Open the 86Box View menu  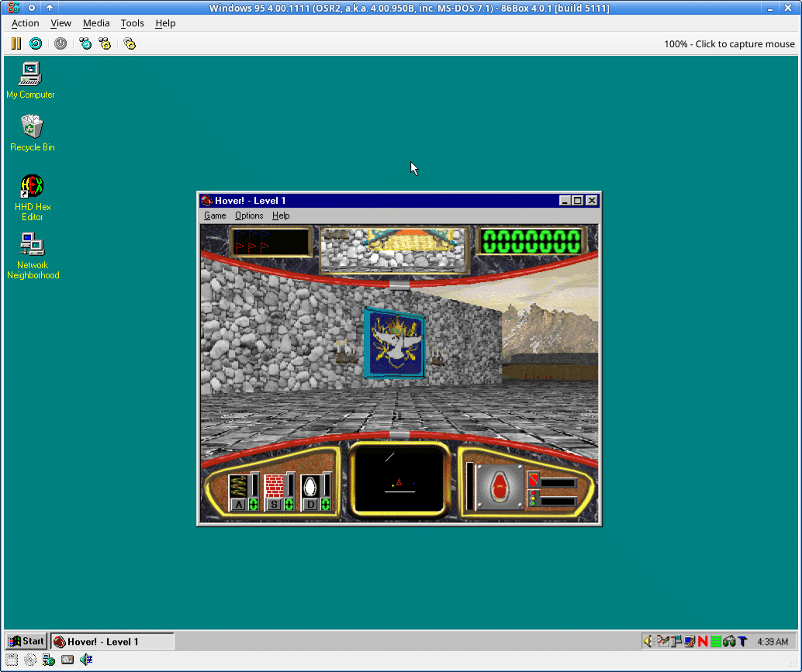coord(60,23)
